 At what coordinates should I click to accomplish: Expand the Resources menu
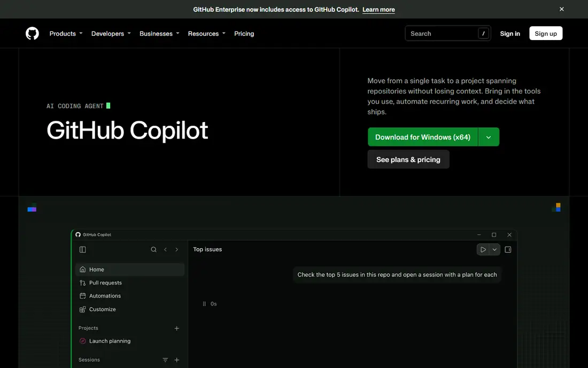point(207,33)
